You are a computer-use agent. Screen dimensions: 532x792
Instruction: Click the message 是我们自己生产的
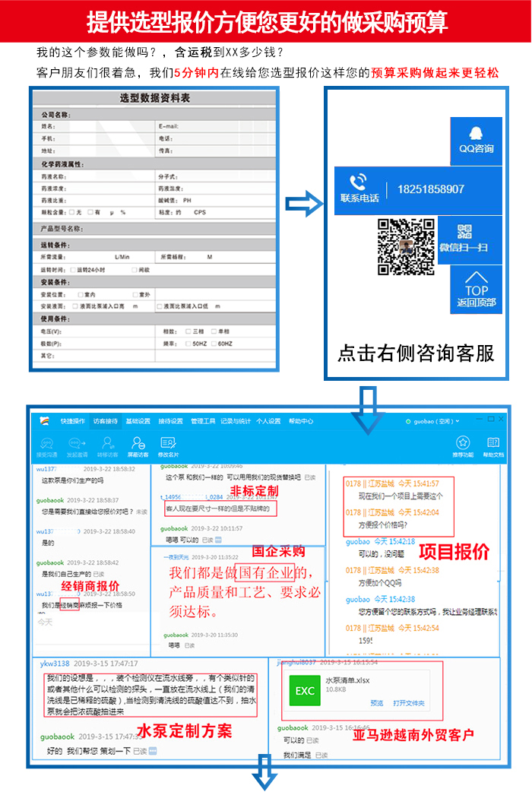[x=66, y=575]
